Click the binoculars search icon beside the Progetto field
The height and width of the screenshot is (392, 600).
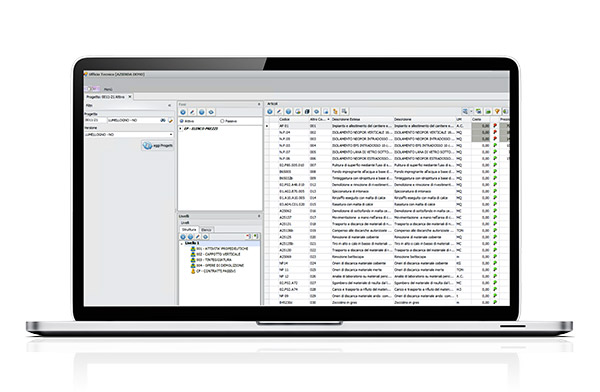pyautogui.click(x=163, y=120)
